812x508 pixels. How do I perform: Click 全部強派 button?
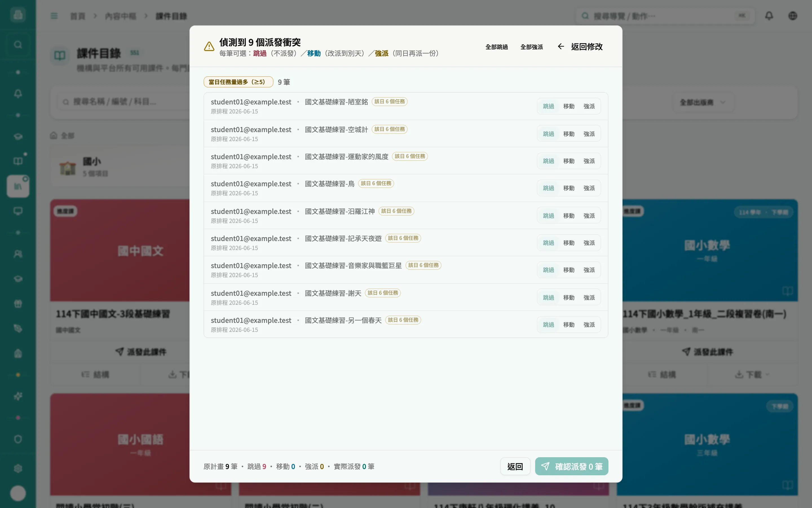(531, 47)
